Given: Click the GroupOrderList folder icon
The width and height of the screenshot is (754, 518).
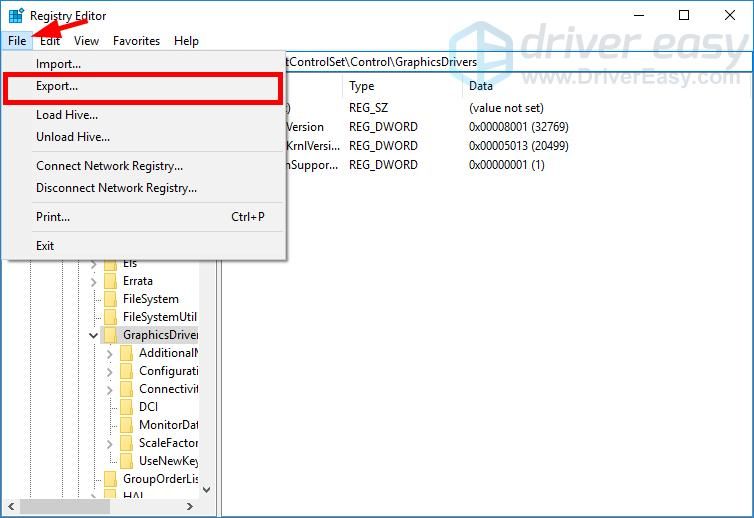Looking at the screenshot, I should pyautogui.click(x=111, y=479).
